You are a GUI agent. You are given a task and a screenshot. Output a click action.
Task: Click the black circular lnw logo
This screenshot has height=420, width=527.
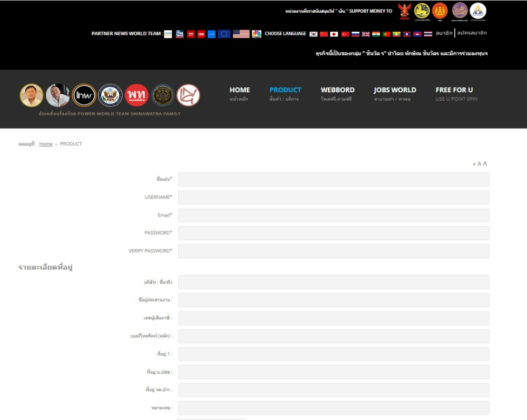(84, 95)
